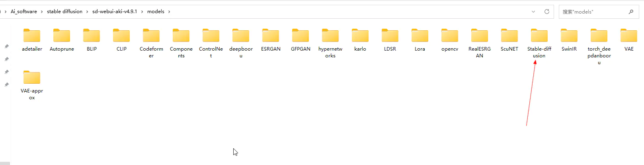Select the opencv folder icon
The image size is (644, 165).
(x=450, y=36)
